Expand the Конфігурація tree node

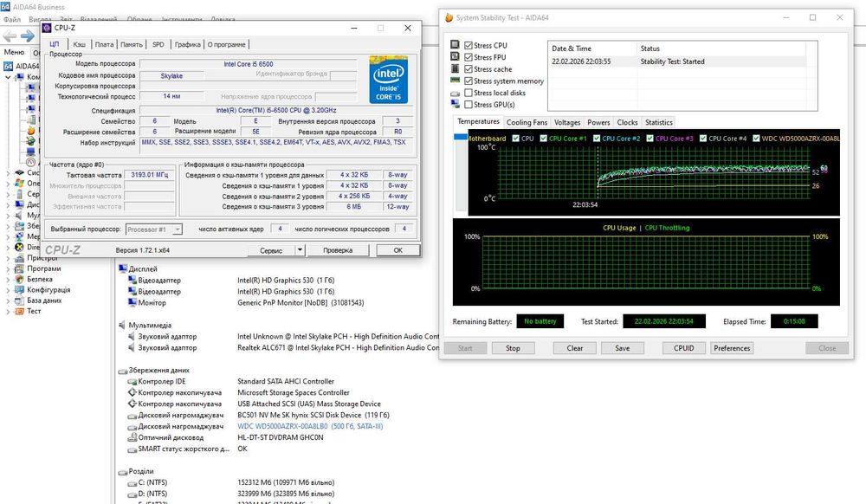[8, 290]
